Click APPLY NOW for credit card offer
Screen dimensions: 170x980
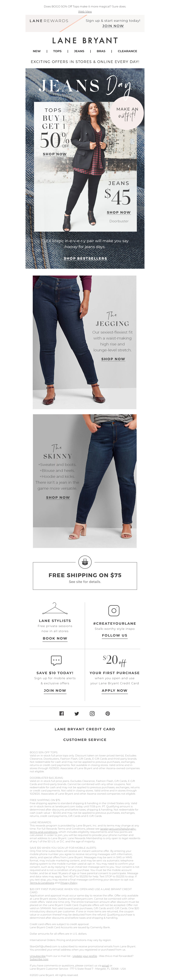[x=115, y=690]
